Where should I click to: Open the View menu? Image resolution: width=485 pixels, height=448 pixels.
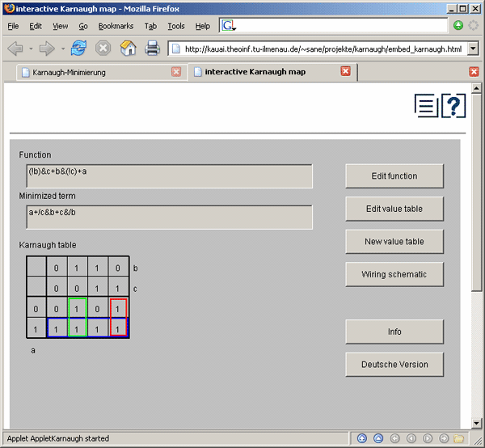pyautogui.click(x=61, y=27)
